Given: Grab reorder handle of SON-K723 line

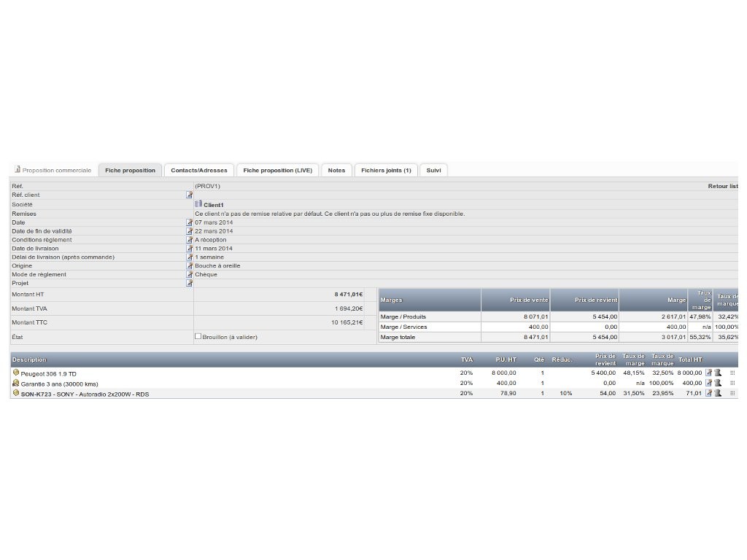Looking at the screenshot, I should click(x=732, y=393).
